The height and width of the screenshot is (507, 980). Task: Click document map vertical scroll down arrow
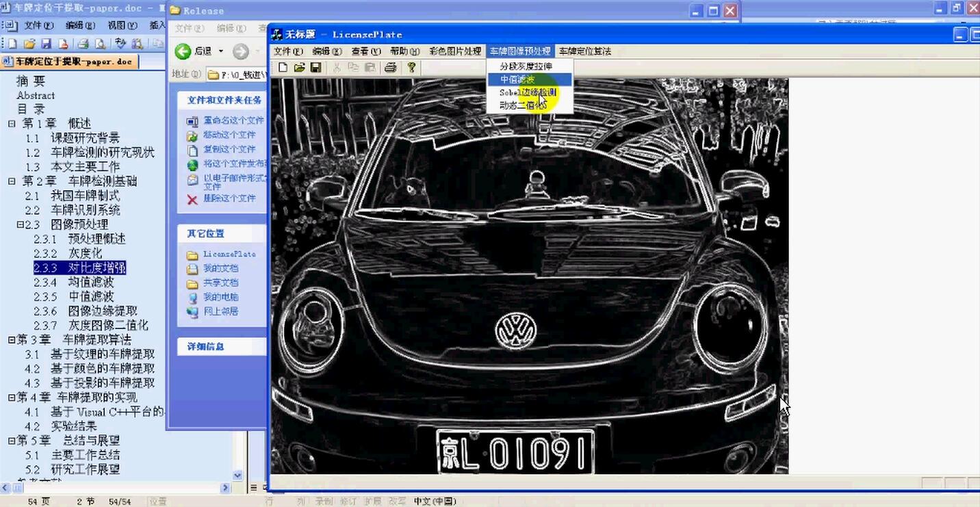[238, 476]
